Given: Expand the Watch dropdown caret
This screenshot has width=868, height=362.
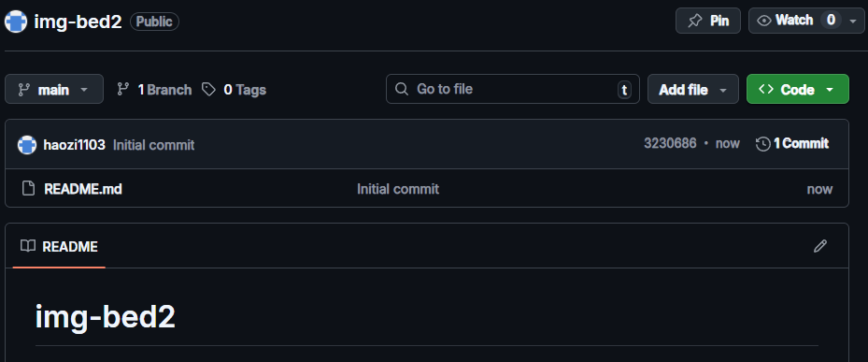Looking at the screenshot, I should (x=852, y=22).
